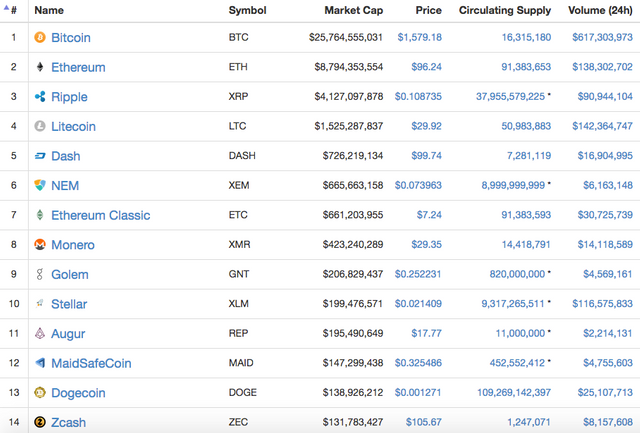Click the Monero logo icon
640x433 pixels.
tap(40, 244)
